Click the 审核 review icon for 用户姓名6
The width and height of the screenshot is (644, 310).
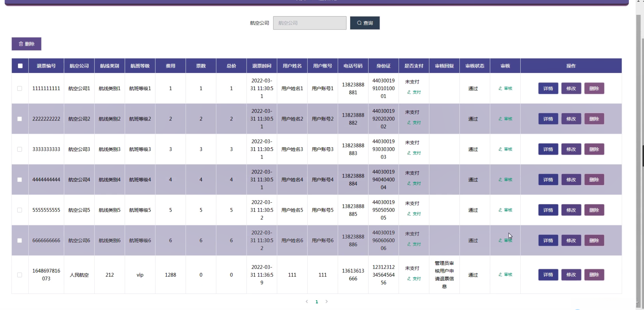pos(505,240)
